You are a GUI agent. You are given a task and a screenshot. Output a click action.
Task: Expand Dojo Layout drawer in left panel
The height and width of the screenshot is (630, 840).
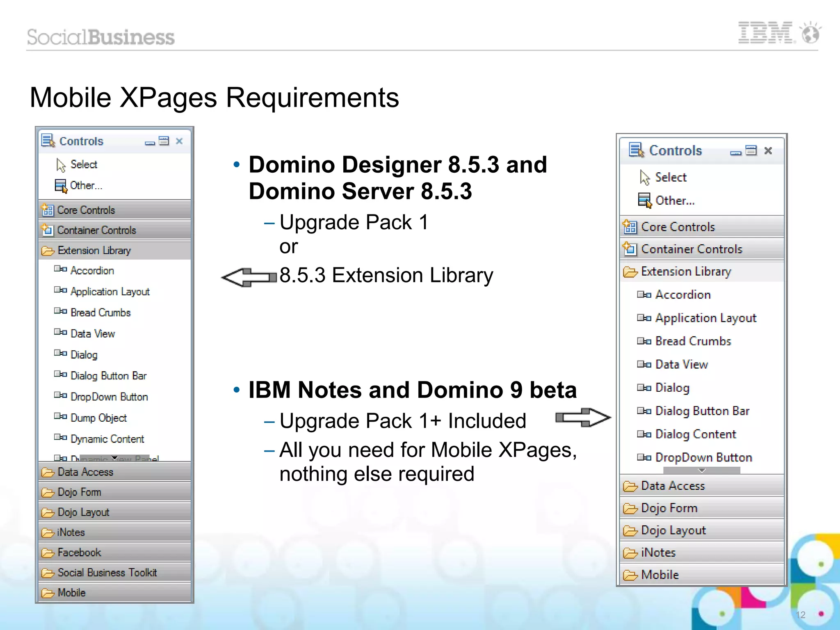click(x=115, y=512)
